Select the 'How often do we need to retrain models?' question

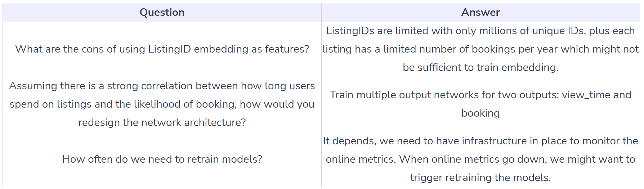(162, 159)
